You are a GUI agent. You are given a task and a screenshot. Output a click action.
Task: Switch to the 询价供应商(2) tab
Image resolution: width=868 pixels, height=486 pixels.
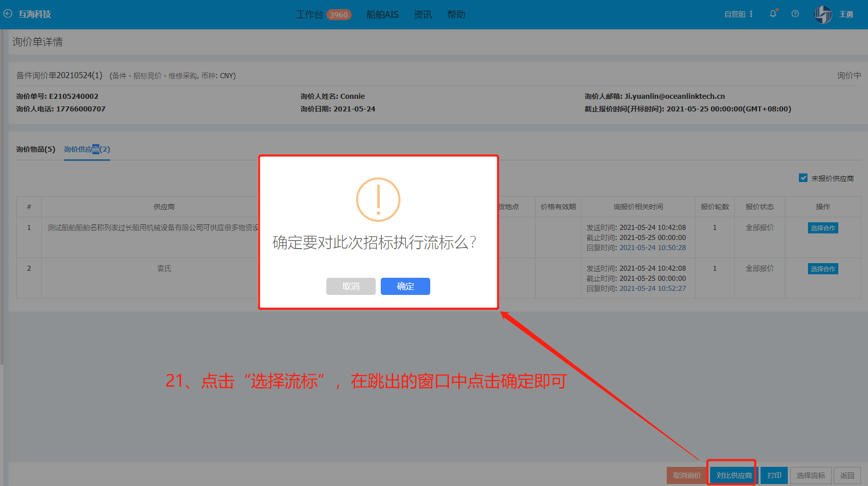coord(87,149)
